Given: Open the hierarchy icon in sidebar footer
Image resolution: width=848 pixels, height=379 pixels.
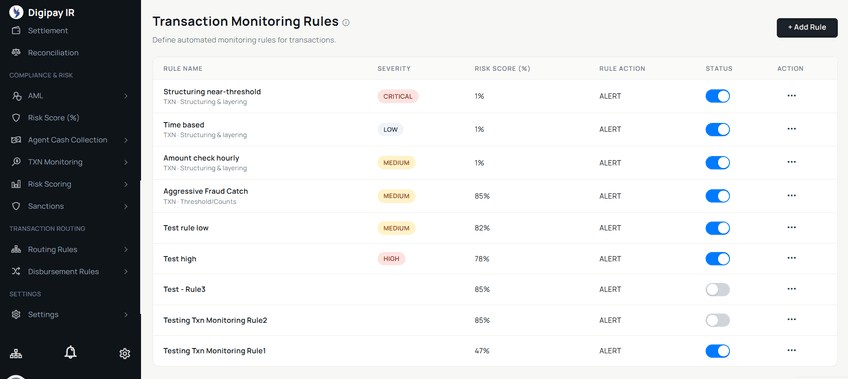Looking at the screenshot, I should click(16, 354).
